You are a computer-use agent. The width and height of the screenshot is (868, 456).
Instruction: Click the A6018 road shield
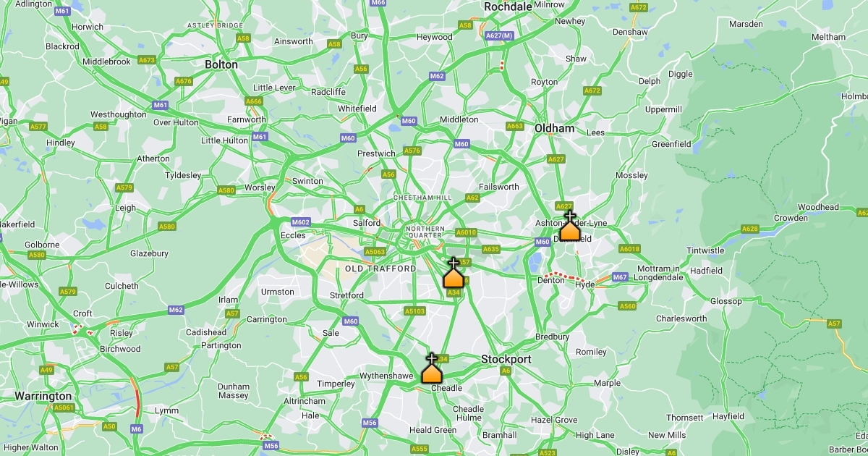click(x=630, y=249)
